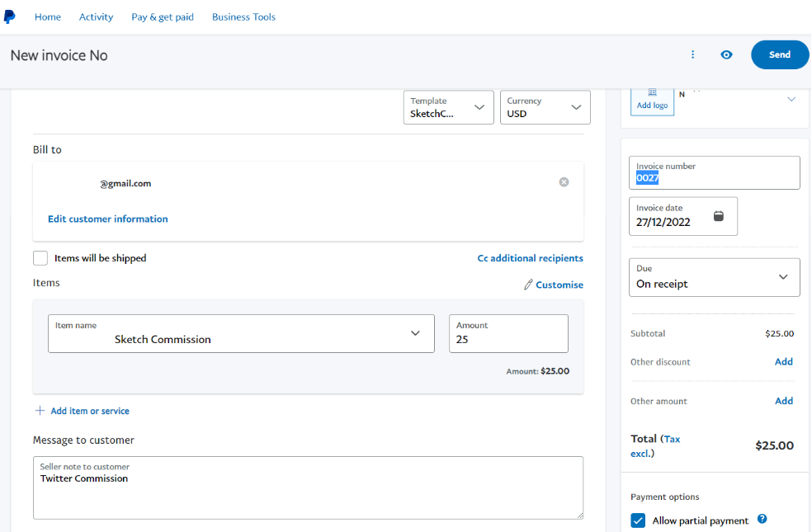Preview the invoice with the eye icon

click(726, 54)
